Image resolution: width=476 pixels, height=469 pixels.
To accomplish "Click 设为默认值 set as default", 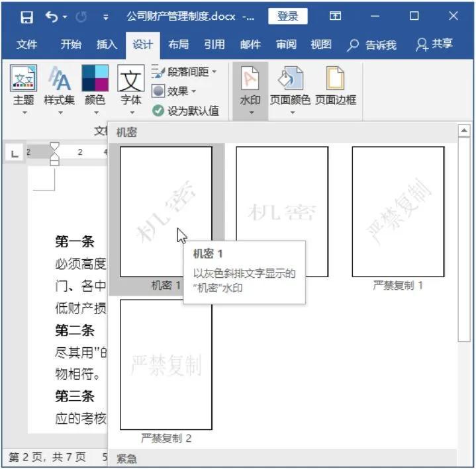I will point(185,110).
